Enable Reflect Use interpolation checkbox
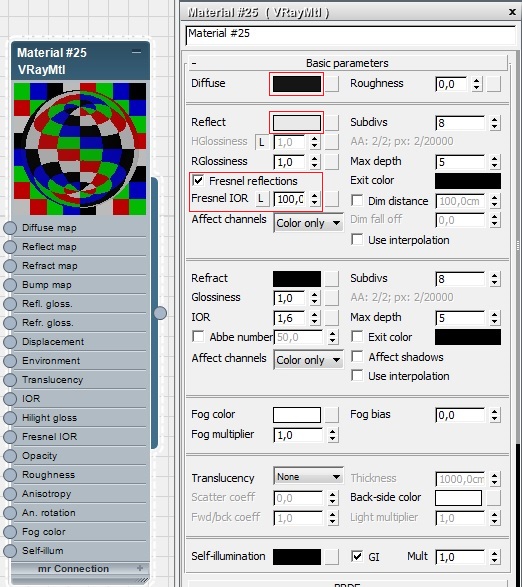 pos(357,239)
